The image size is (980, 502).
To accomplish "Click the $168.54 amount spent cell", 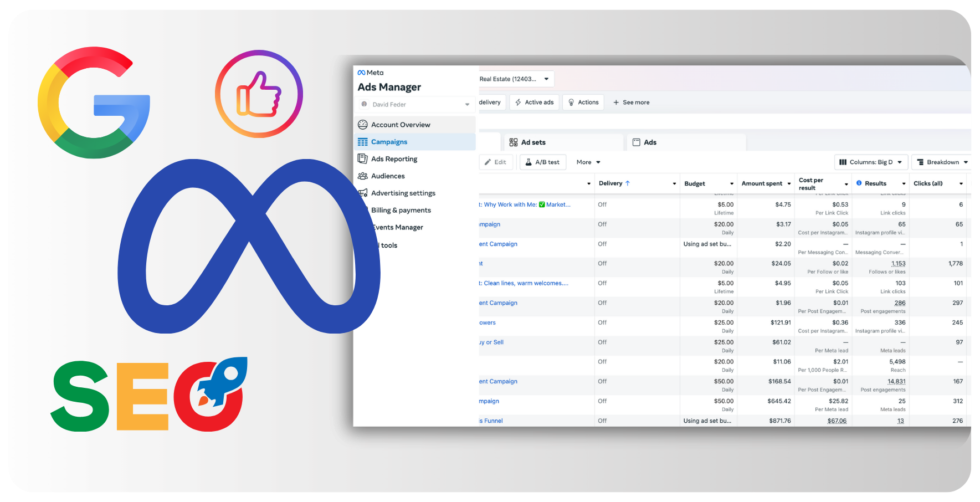I will coord(780,382).
